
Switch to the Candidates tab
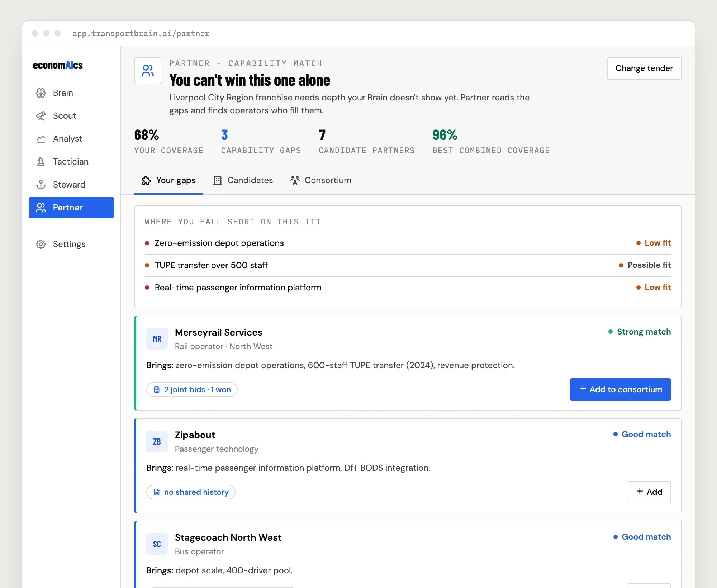coord(243,180)
